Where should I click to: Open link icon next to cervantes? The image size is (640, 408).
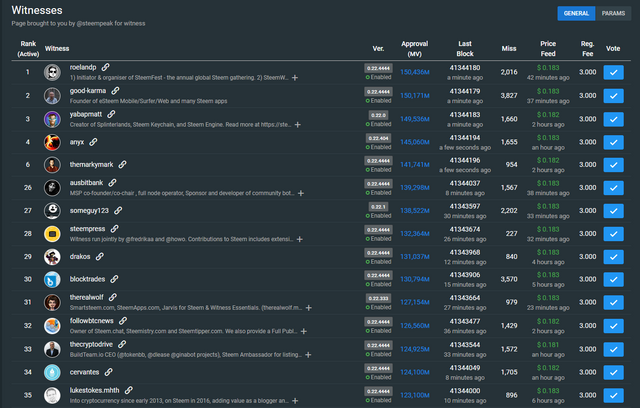(x=108, y=372)
